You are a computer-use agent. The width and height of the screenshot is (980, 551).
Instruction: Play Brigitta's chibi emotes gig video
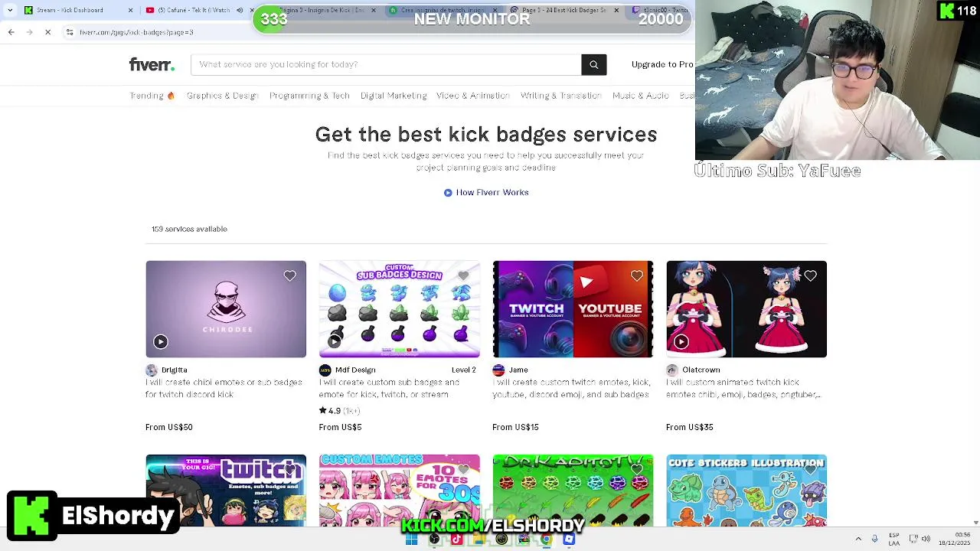pos(161,341)
